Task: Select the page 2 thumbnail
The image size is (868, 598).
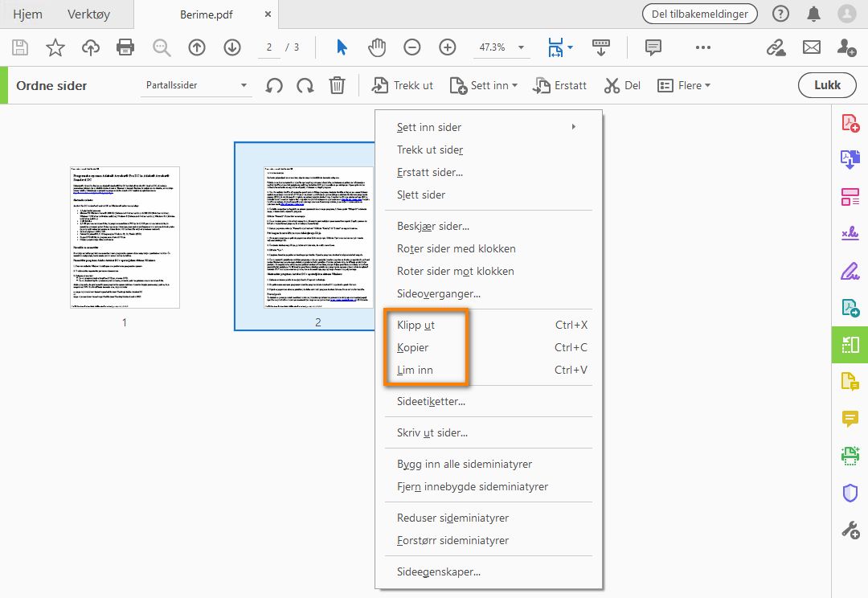Action: click(x=318, y=237)
